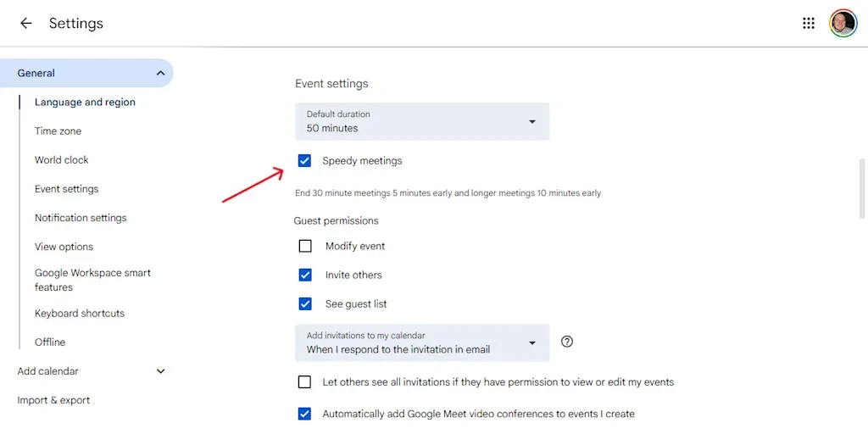Viewport: 868px width, 434px height.
Task: Toggle automatically add Google Meet conferences
Action: click(x=304, y=415)
